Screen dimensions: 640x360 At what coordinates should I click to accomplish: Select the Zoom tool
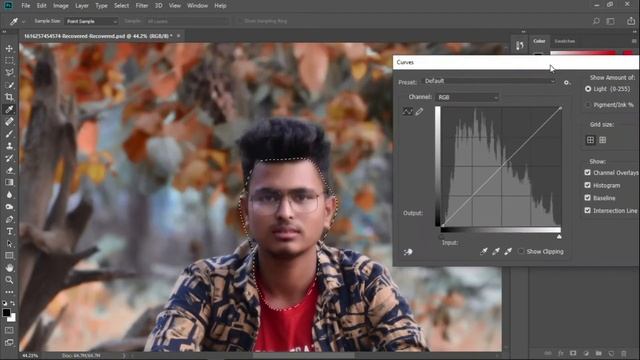(x=9, y=280)
